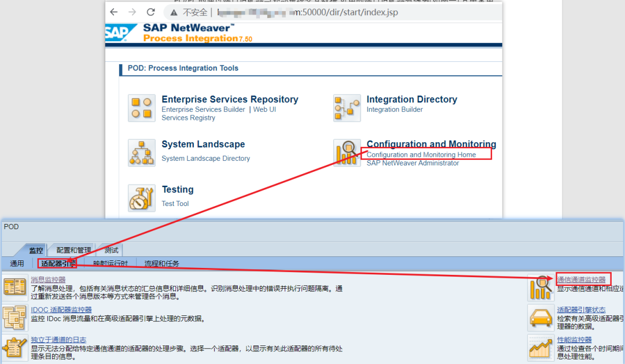The height and width of the screenshot is (364, 625).
Task: Open Services Registry link
Action: (x=188, y=117)
